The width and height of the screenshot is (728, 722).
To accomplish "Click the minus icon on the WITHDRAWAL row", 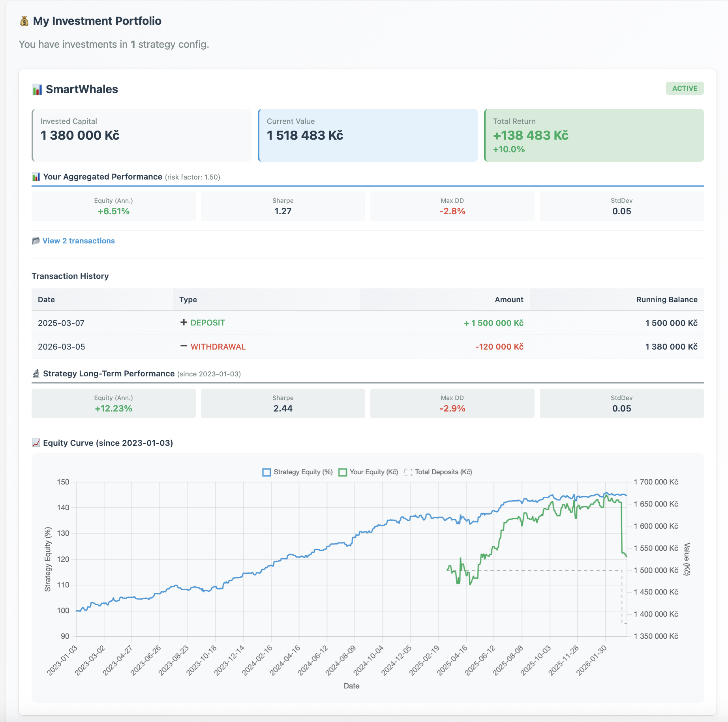I will pyautogui.click(x=183, y=346).
